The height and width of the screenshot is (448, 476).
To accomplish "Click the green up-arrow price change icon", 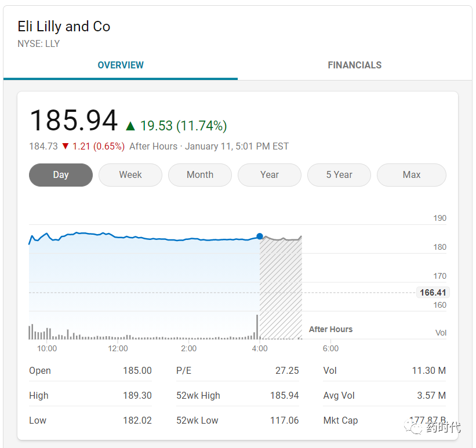I will tap(130, 126).
